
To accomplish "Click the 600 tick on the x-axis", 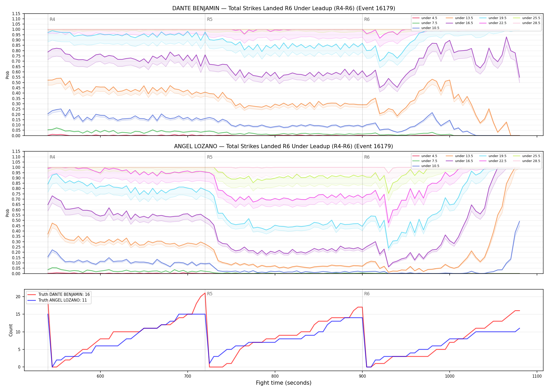I will 100,376.
